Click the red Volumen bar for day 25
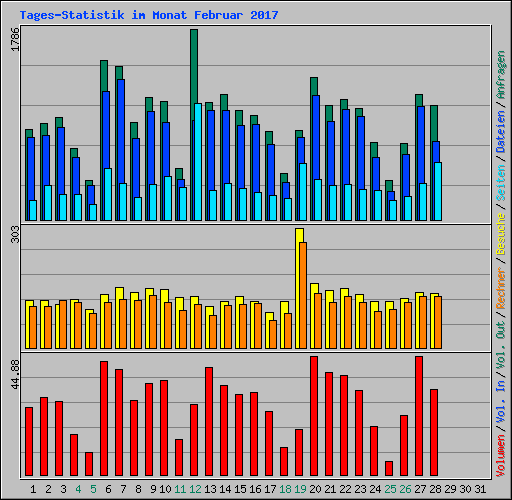The image size is (512, 500). coord(389,468)
